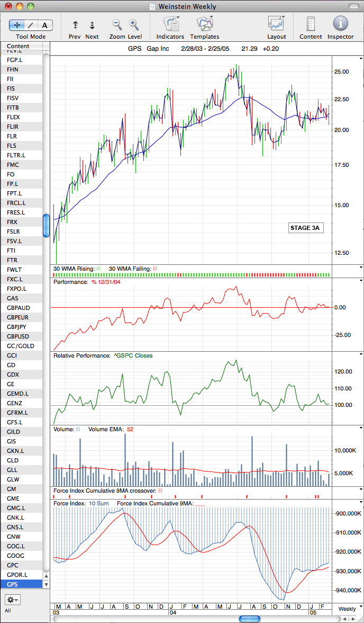
Task: Select GLD in the symbol list
Action: 22,460
